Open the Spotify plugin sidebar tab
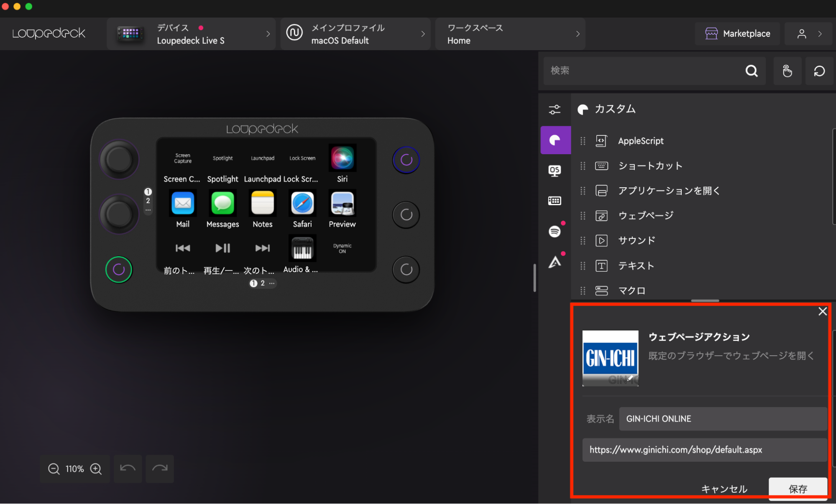This screenshot has width=836, height=504. (555, 231)
